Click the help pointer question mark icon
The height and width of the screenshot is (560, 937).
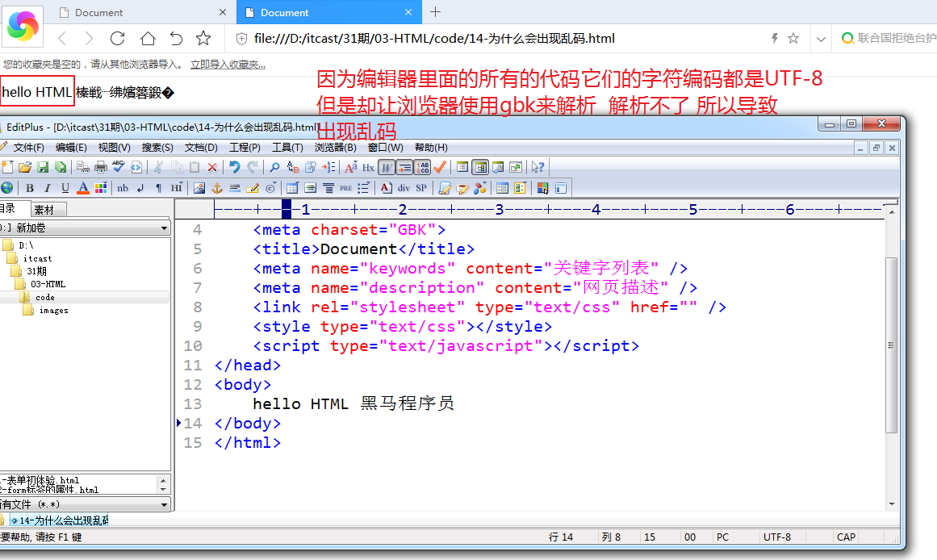538,167
